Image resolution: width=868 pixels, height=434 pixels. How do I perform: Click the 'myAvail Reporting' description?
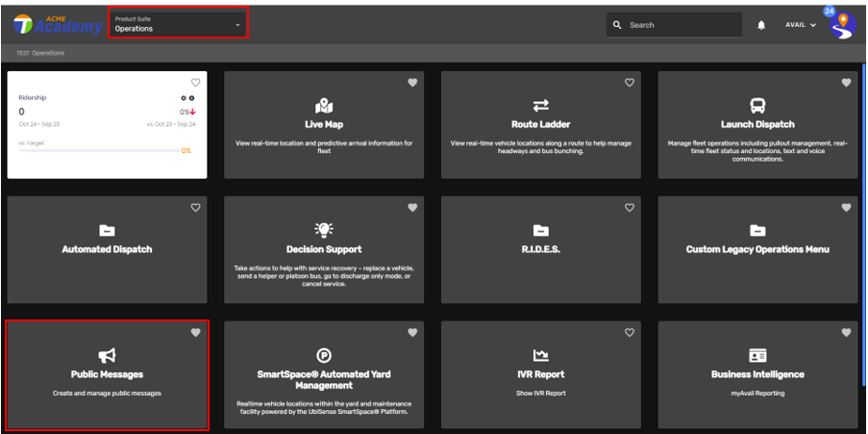[757, 393]
